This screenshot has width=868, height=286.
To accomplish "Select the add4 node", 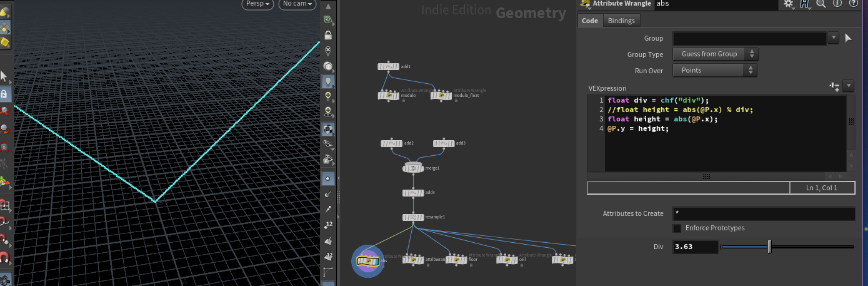I will click(414, 193).
